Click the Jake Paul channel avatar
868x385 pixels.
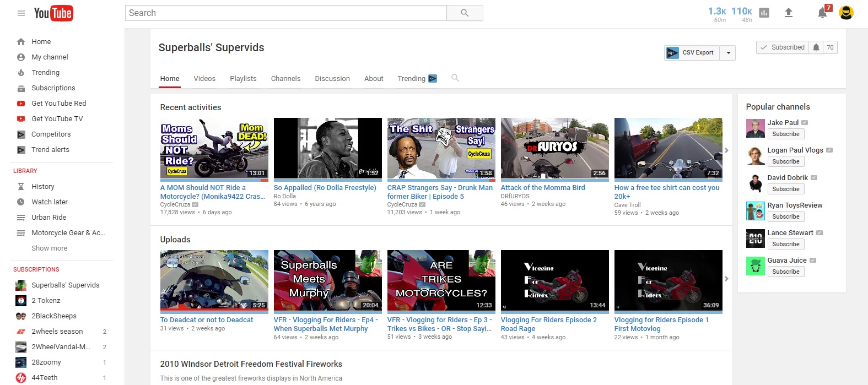click(x=755, y=128)
